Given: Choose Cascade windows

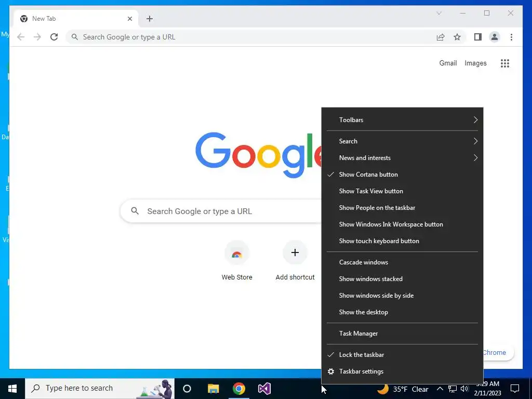Looking at the screenshot, I should pos(402,262).
